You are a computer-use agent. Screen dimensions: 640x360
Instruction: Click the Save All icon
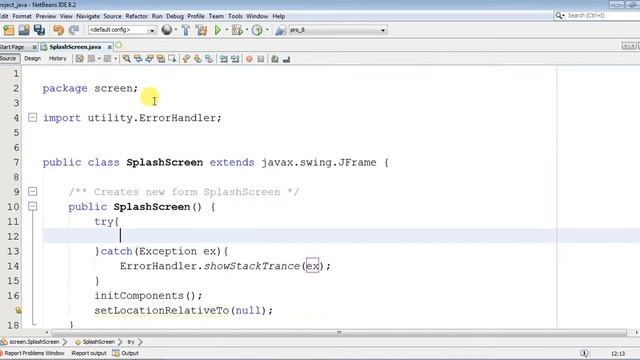click(40, 30)
